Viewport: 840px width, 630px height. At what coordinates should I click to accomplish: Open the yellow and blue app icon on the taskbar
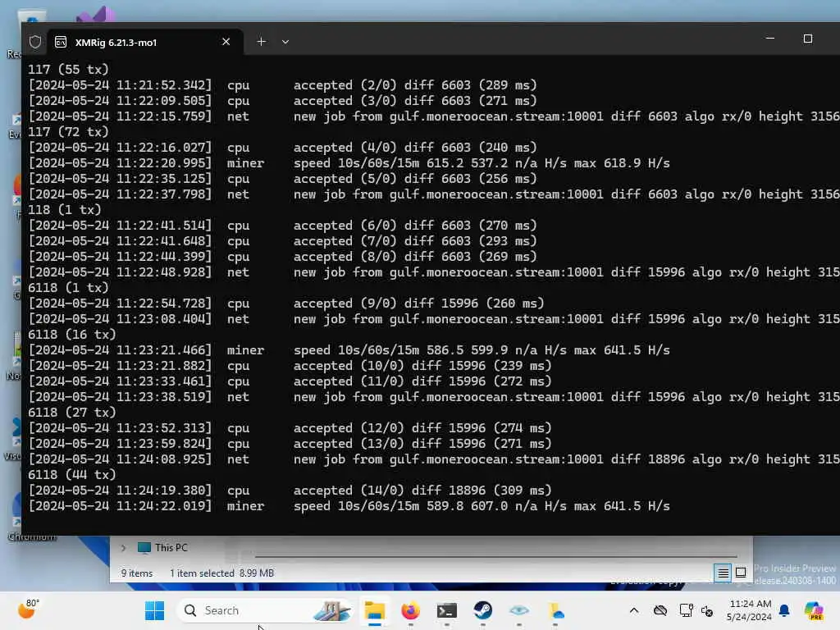pyautogui.click(x=555, y=610)
